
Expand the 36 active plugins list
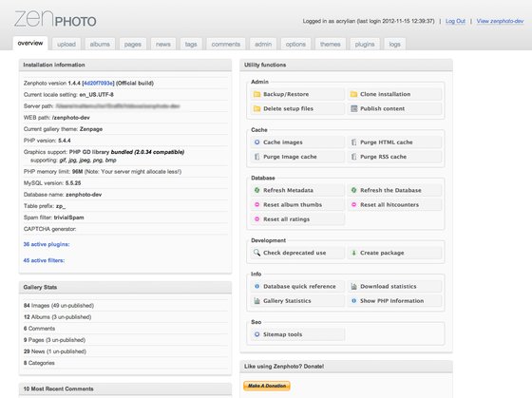(x=47, y=244)
